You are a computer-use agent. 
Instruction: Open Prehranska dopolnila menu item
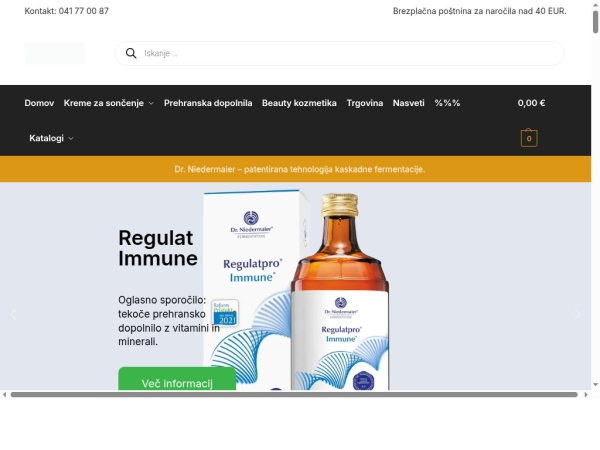point(208,103)
